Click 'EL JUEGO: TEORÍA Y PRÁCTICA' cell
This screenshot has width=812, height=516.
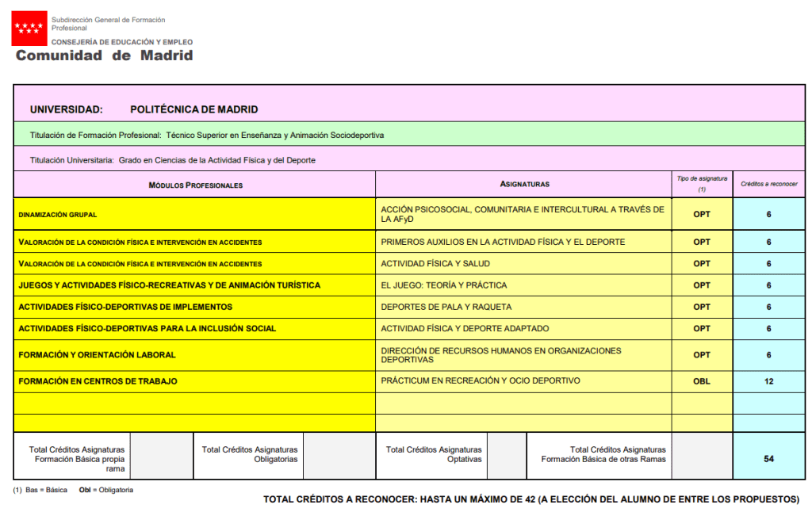(x=523, y=285)
